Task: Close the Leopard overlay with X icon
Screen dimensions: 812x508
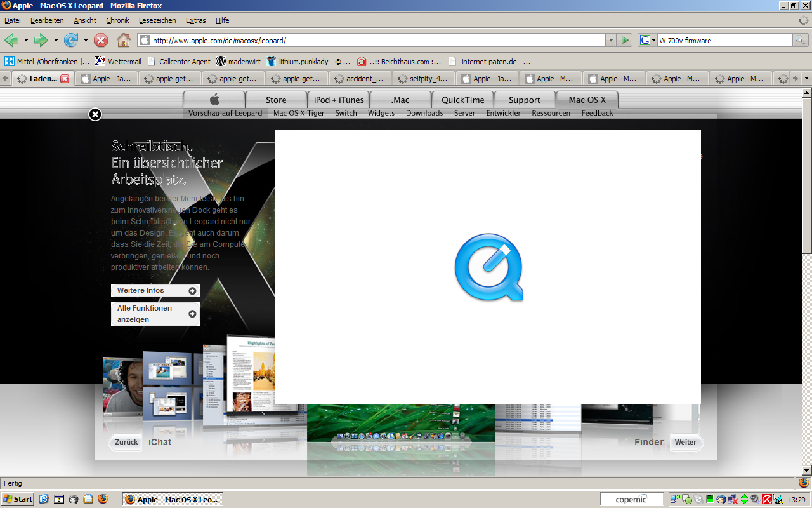Action: 95,114
